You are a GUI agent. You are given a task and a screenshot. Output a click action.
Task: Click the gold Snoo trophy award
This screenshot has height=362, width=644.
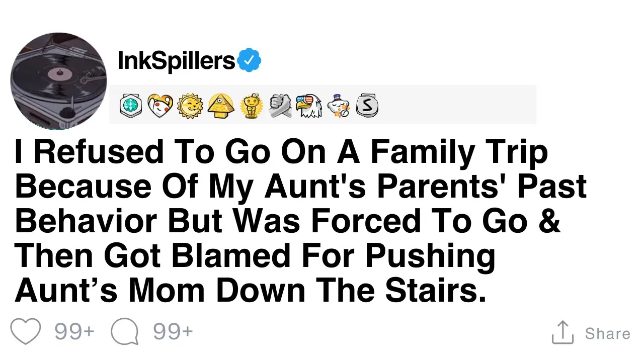(251, 106)
